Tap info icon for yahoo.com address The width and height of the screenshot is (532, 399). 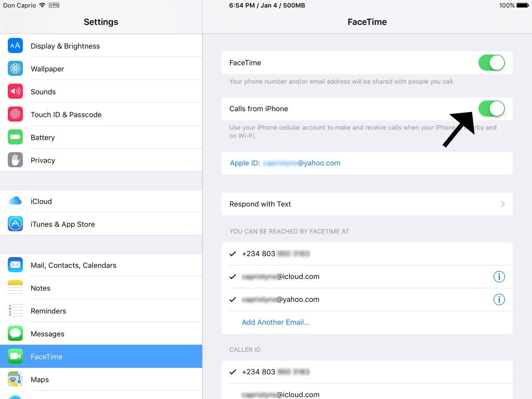(x=499, y=299)
